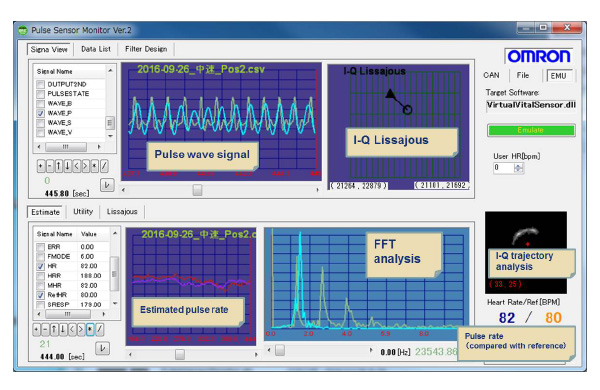Check the HRR estimate checkbox
Screen dimensions: 600x390
[x=41, y=276]
